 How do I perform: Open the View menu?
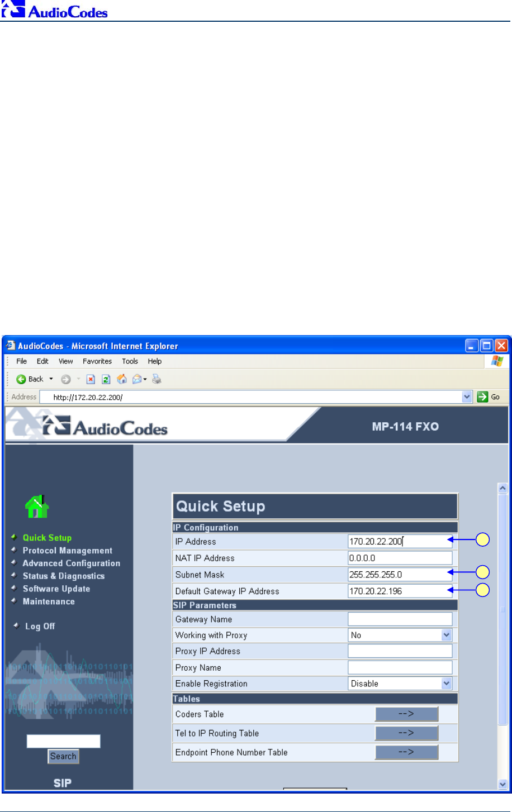point(66,361)
